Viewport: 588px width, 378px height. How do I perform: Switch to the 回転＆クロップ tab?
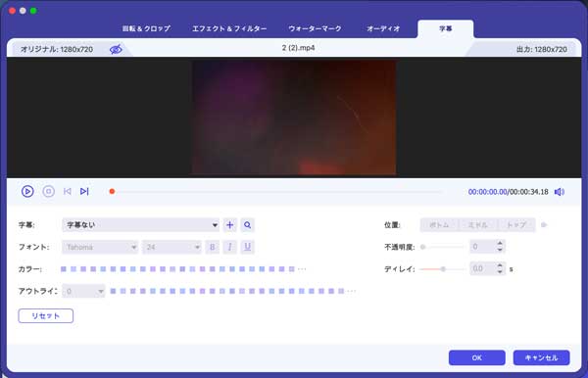(146, 28)
